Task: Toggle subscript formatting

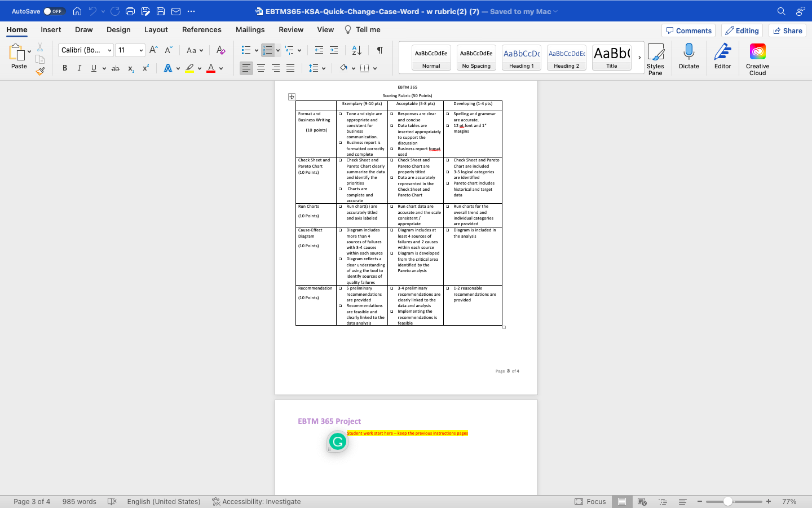Action: pyautogui.click(x=131, y=68)
